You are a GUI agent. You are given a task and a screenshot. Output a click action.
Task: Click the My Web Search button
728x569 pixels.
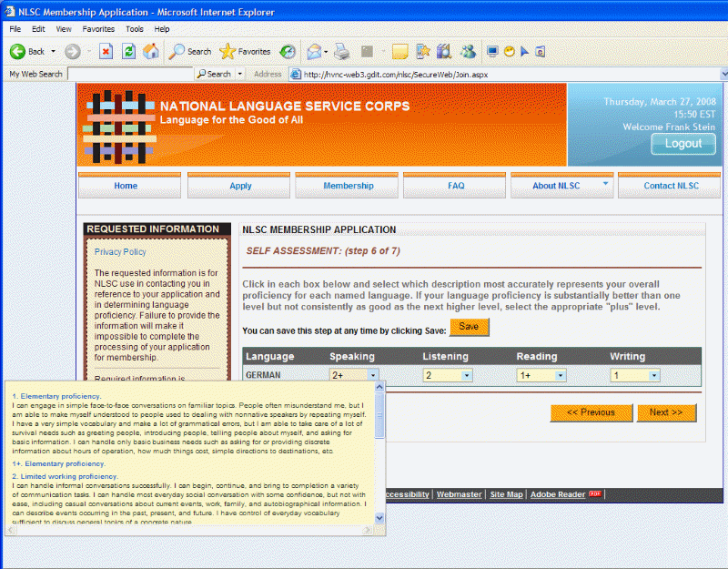tap(215, 74)
